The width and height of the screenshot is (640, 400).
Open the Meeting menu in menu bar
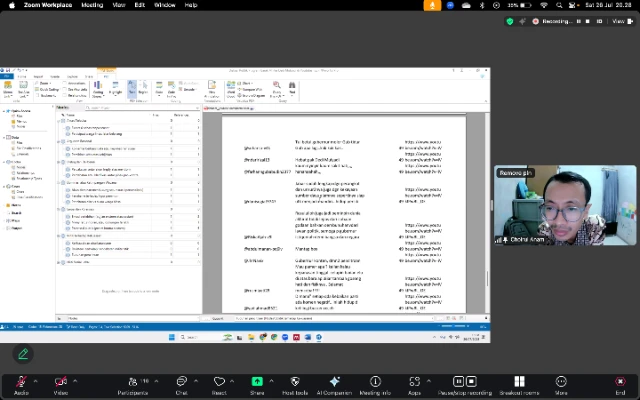(92, 5)
